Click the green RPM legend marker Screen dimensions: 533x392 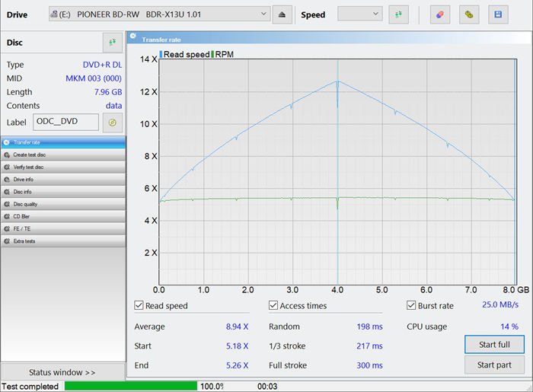[x=212, y=54]
